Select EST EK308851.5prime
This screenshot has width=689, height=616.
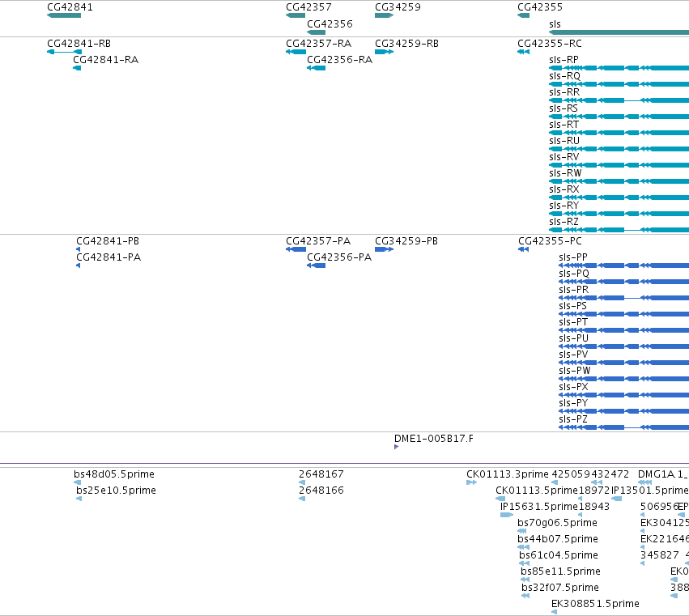pos(554,612)
